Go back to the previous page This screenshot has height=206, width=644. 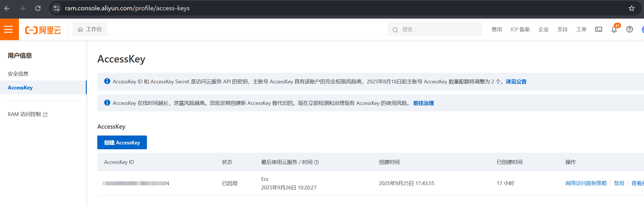click(x=7, y=8)
